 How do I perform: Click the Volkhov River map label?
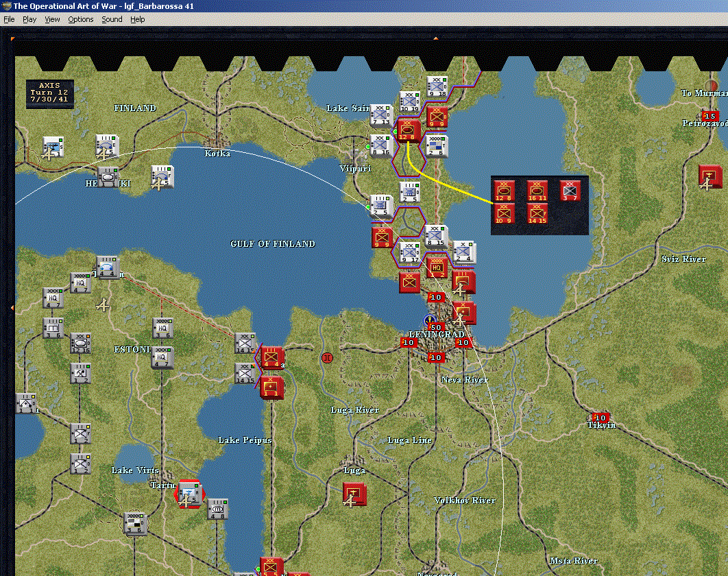(464, 501)
